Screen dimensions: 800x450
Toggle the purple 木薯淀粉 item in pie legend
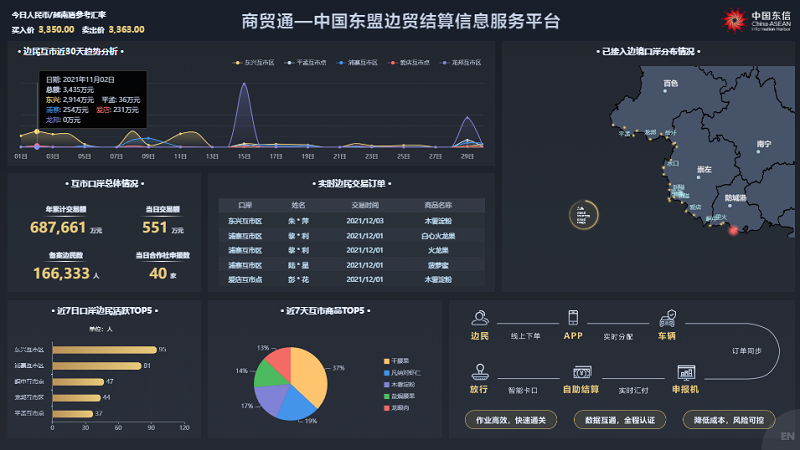399,384
